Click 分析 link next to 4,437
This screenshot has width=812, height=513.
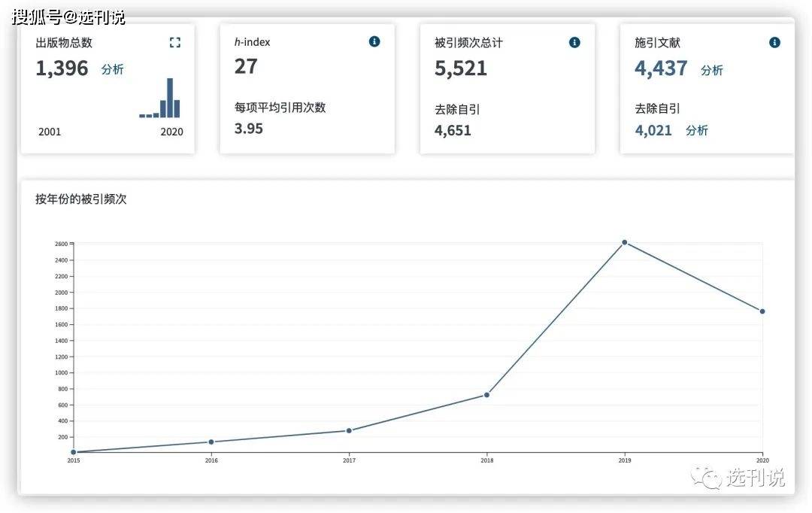click(711, 71)
